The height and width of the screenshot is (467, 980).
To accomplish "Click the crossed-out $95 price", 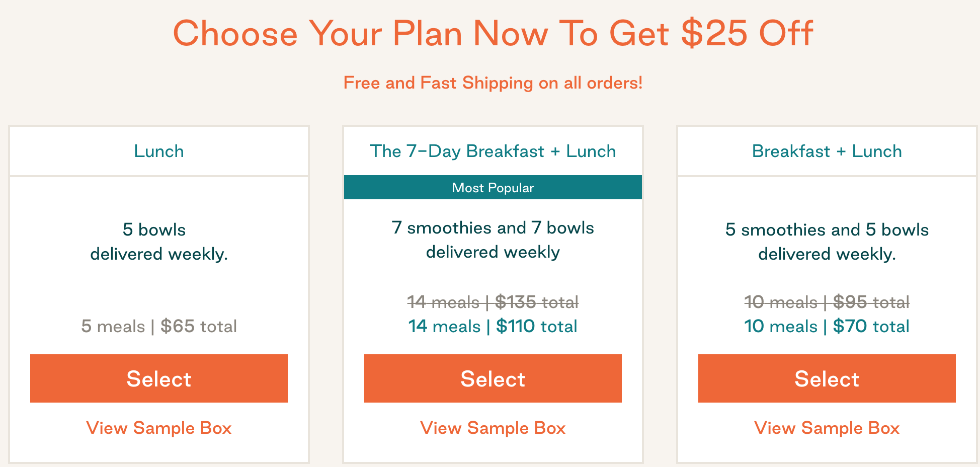I will pos(827,302).
